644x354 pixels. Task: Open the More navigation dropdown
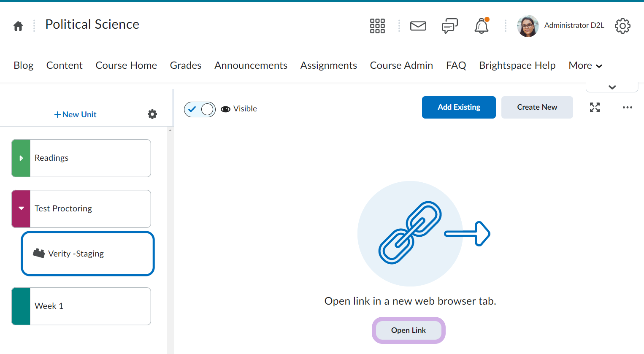point(585,65)
